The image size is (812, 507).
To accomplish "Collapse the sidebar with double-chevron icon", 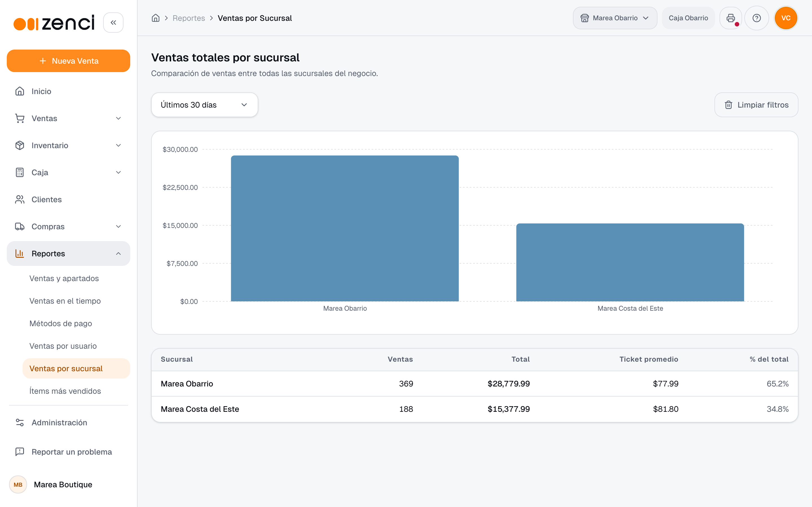I will 113,23.
